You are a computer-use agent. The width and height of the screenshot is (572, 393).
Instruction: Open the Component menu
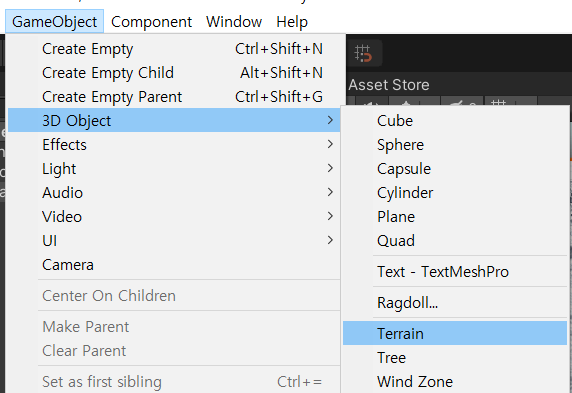click(x=151, y=22)
